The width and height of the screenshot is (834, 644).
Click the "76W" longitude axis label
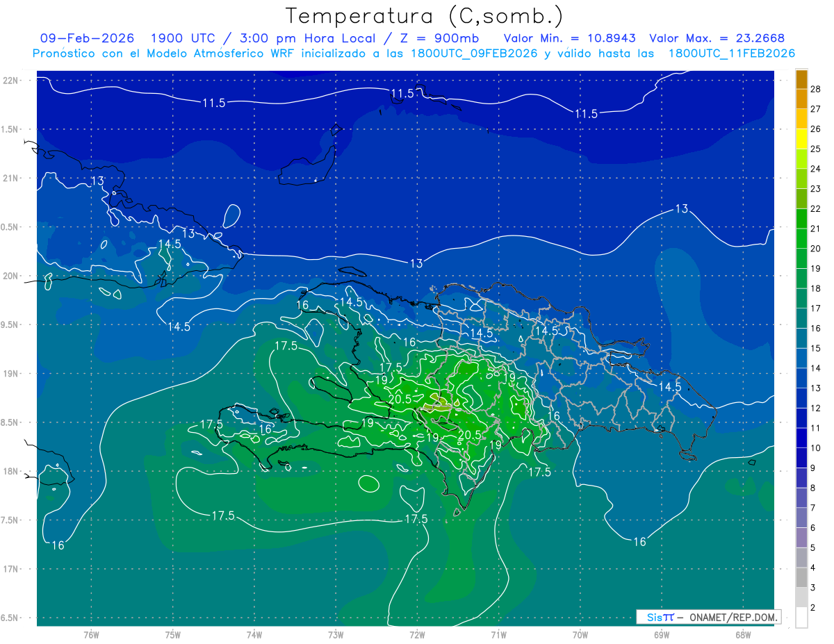91,635
